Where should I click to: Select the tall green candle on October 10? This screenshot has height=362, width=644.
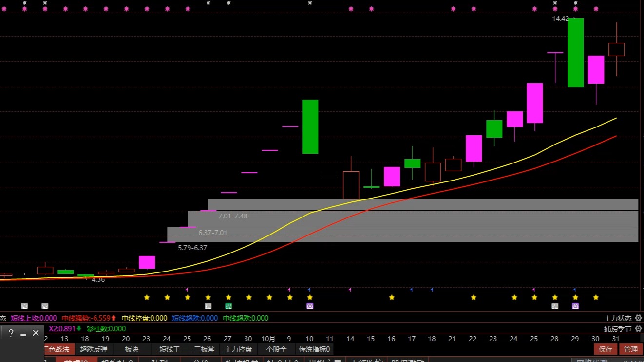click(310, 127)
